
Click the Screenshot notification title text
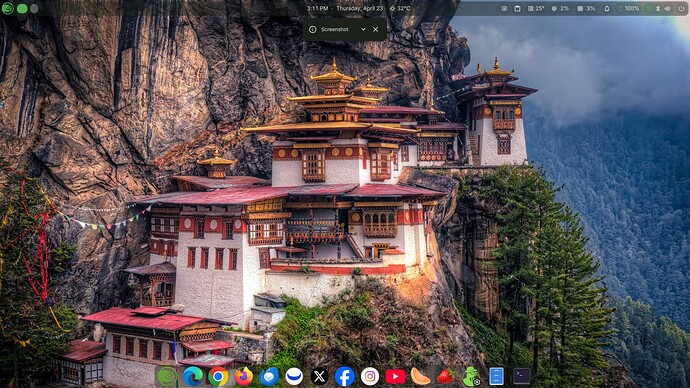click(334, 29)
